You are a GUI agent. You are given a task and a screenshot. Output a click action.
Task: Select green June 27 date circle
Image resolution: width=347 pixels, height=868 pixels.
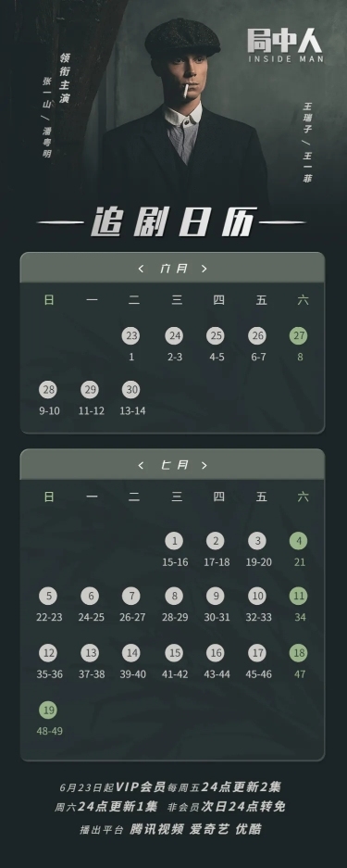pos(299,336)
